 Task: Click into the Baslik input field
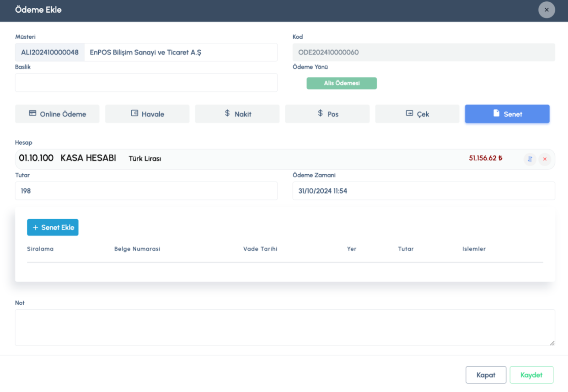click(146, 83)
